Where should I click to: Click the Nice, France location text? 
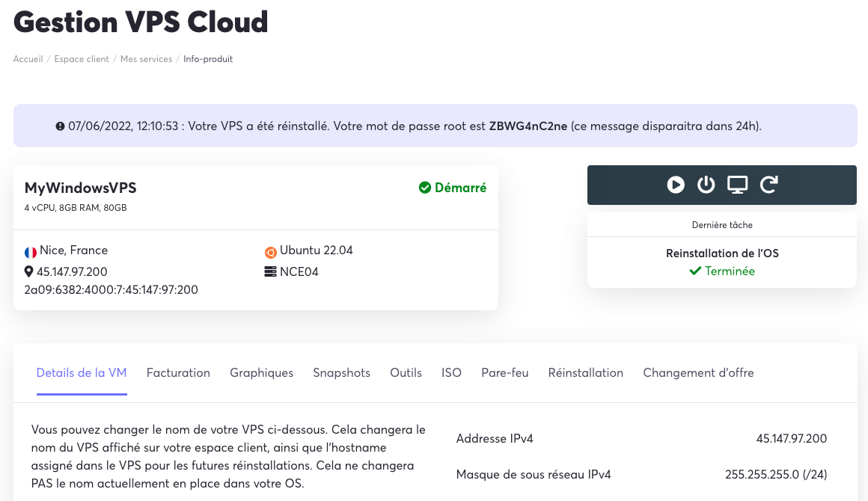pyautogui.click(x=73, y=250)
